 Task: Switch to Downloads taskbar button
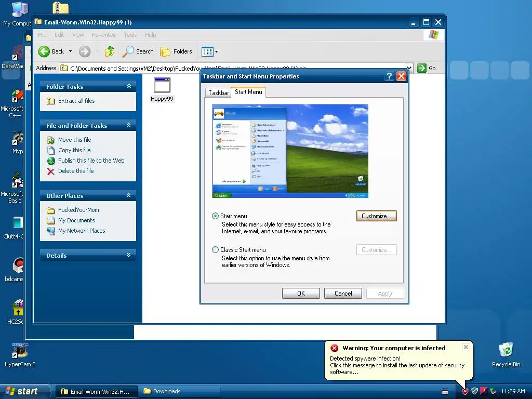pyautogui.click(x=180, y=392)
